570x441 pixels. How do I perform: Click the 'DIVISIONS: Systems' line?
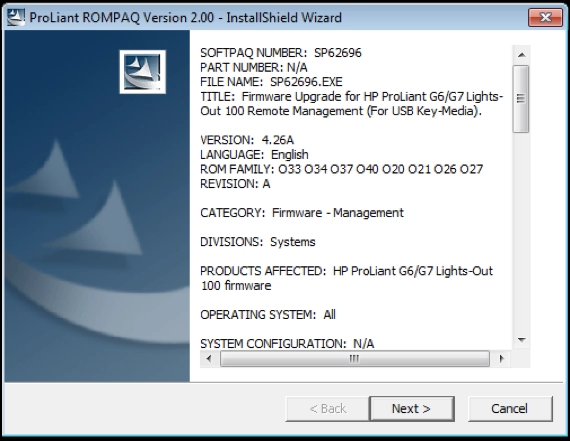coord(258,242)
